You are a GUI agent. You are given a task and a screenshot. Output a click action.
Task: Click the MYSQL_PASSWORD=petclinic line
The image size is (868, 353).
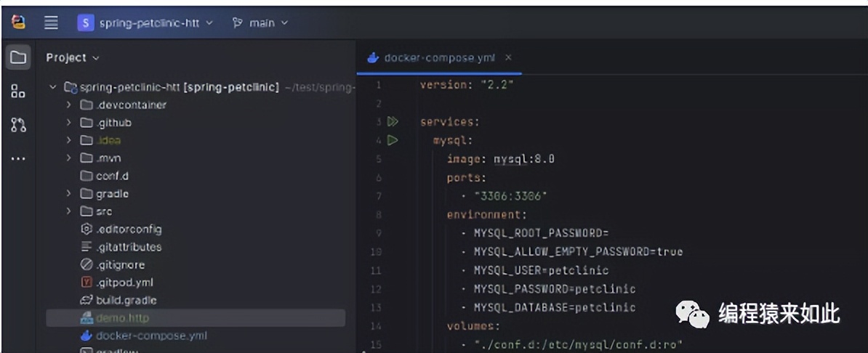click(x=554, y=289)
